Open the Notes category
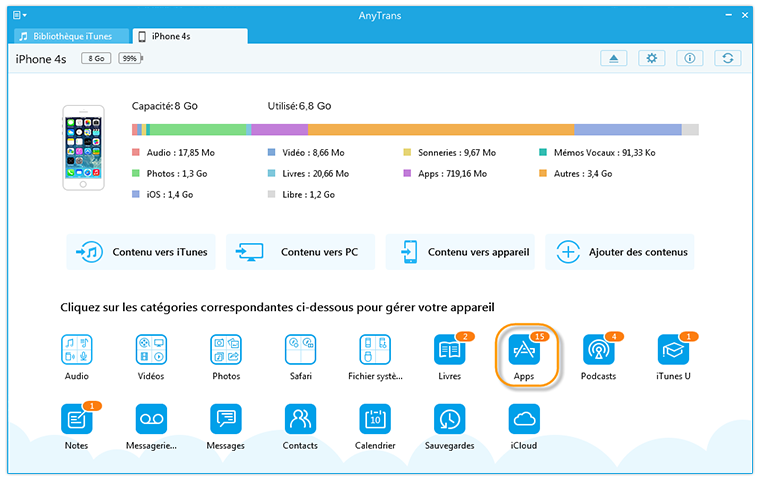Image resolution: width=760 pixels, height=481 pixels. click(77, 419)
